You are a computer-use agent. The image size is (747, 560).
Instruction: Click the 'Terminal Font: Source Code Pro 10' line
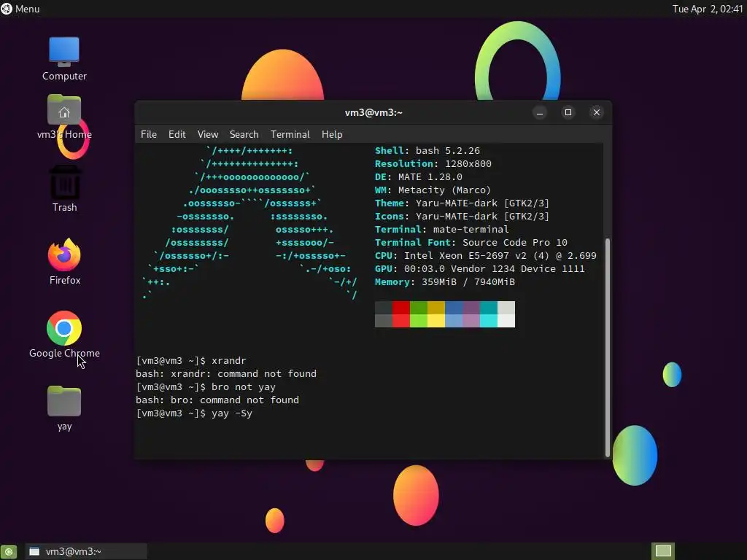pos(471,242)
